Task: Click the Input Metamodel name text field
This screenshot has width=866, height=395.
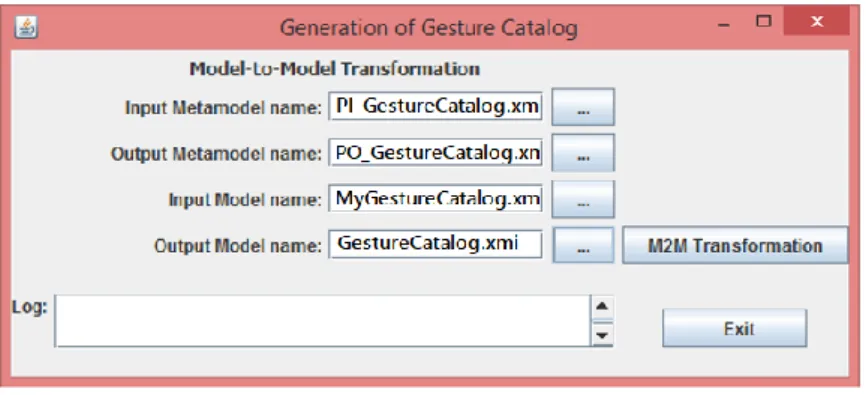Action: 435,107
